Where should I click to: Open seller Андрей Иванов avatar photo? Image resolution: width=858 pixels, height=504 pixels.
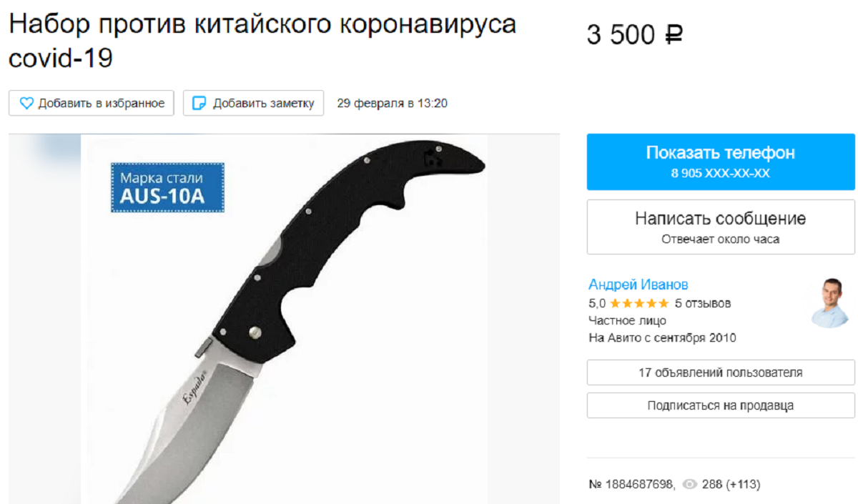[832, 302]
